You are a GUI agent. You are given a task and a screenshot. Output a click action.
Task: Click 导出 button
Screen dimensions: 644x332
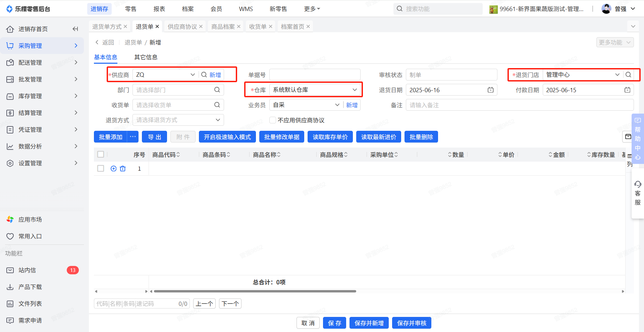[x=155, y=137]
